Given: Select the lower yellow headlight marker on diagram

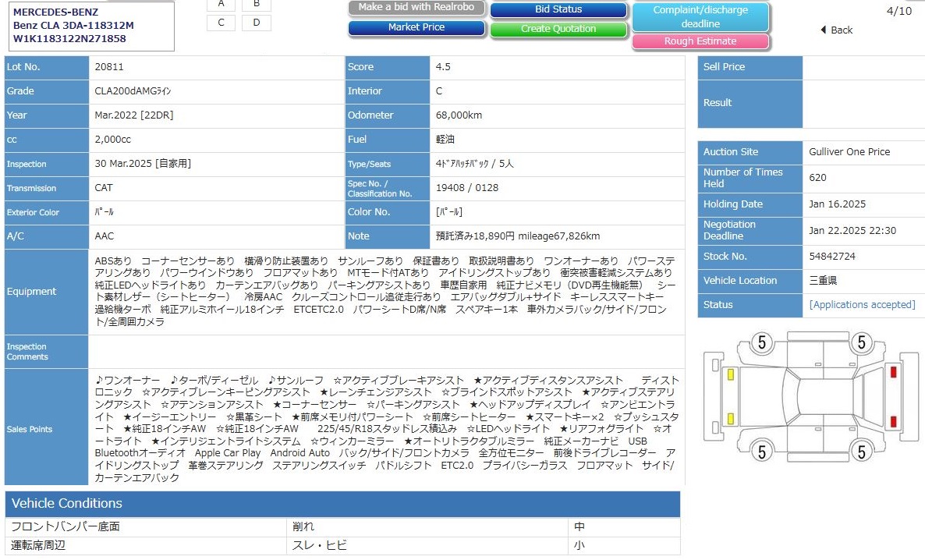Looking at the screenshot, I should click(731, 416).
